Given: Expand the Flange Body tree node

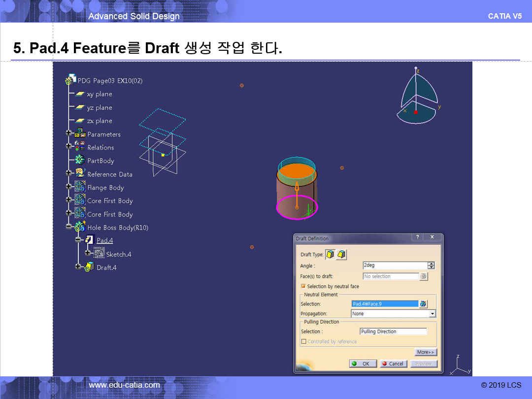Looking at the screenshot, I should click(68, 187).
